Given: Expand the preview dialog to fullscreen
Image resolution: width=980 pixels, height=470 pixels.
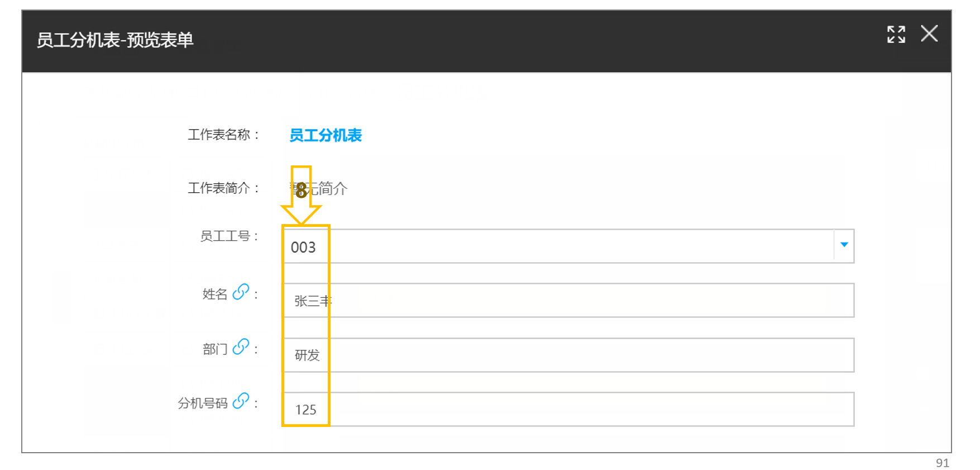Looking at the screenshot, I should pyautogui.click(x=896, y=34).
